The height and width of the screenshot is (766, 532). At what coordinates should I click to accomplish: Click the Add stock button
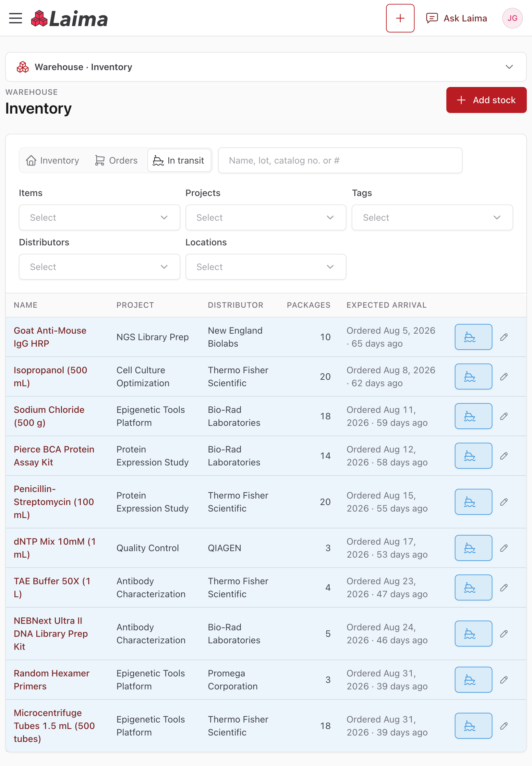(486, 100)
